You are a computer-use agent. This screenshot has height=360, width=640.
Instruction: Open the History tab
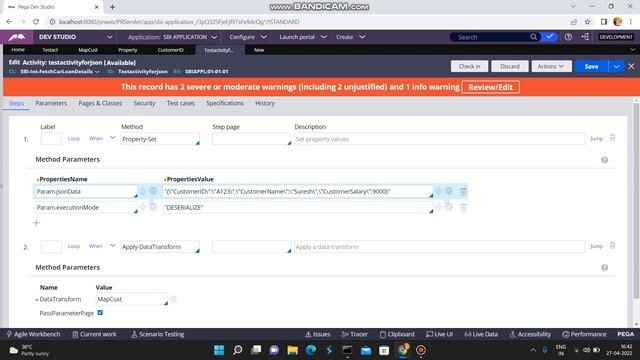[x=265, y=103]
